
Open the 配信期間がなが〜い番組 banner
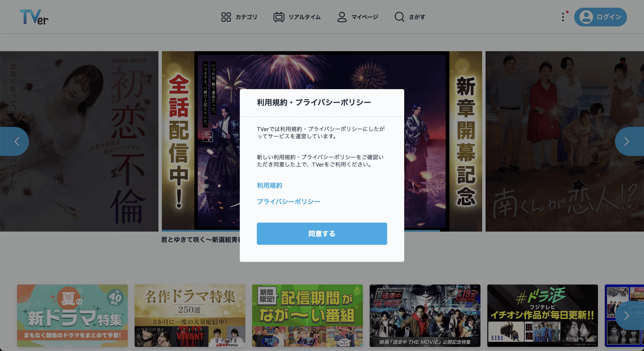click(308, 316)
